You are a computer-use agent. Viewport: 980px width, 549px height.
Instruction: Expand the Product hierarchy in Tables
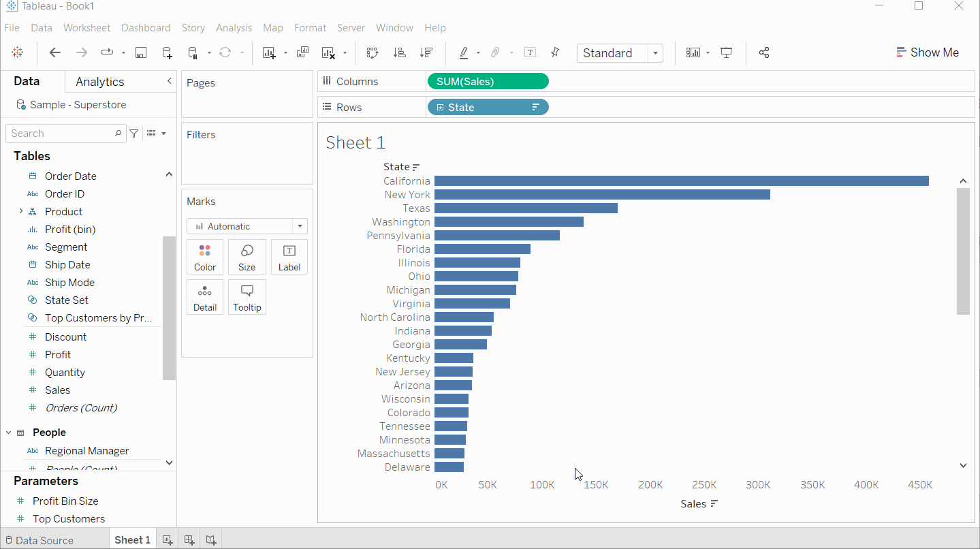coord(21,212)
